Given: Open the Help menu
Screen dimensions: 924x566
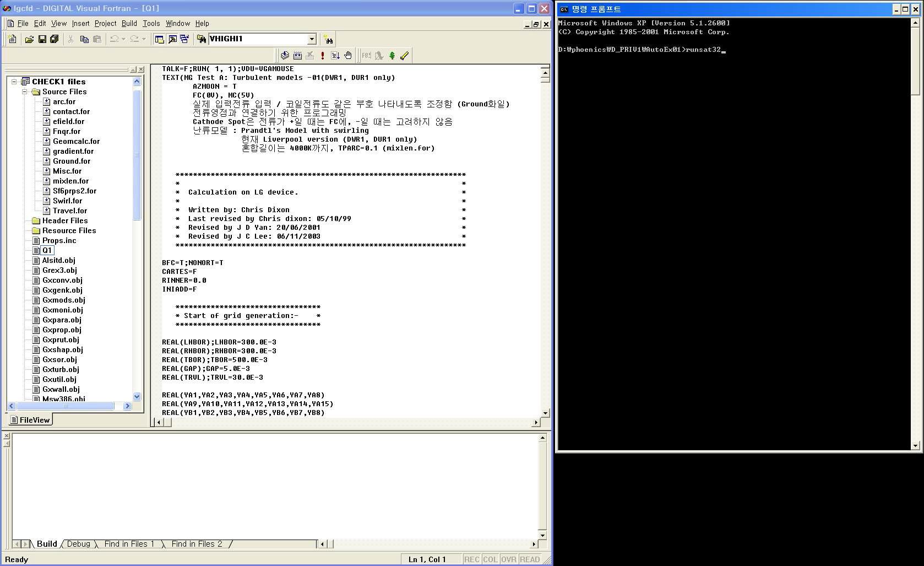Looking at the screenshot, I should (x=202, y=24).
